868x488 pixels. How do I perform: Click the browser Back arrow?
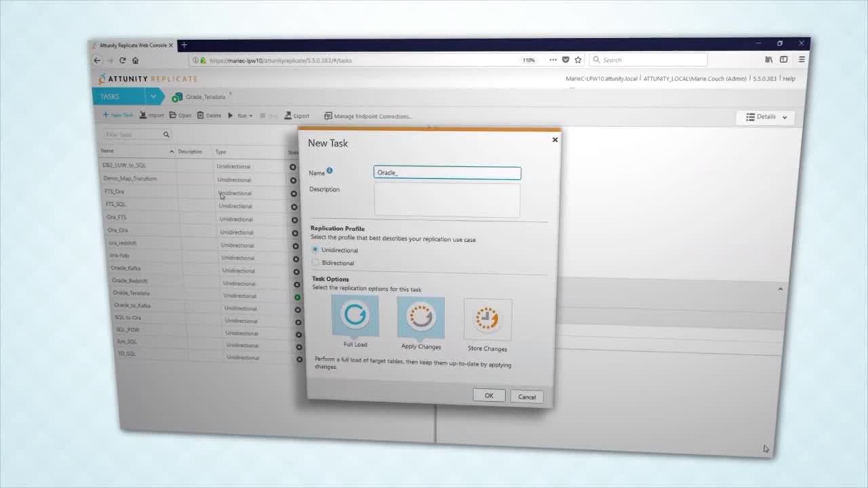[97, 60]
